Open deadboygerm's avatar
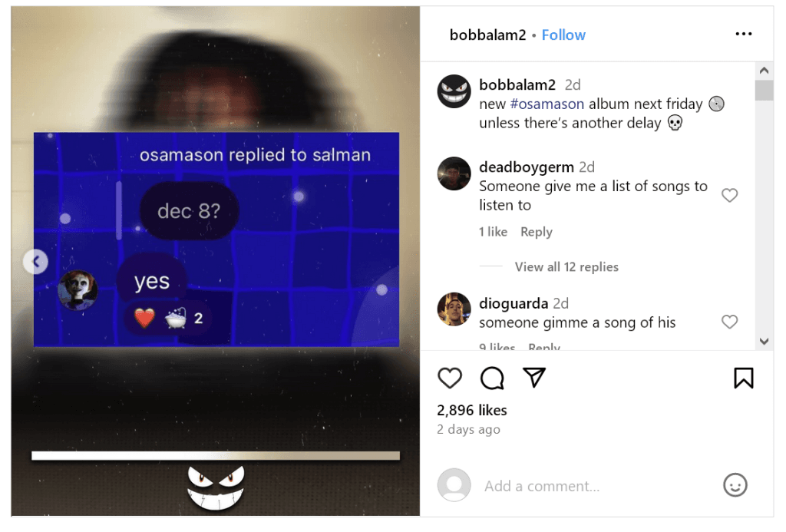Image resolution: width=786 pixels, height=532 pixels. point(454,173)
